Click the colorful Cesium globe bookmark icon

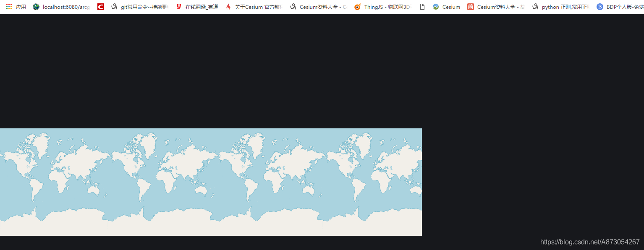435,7
